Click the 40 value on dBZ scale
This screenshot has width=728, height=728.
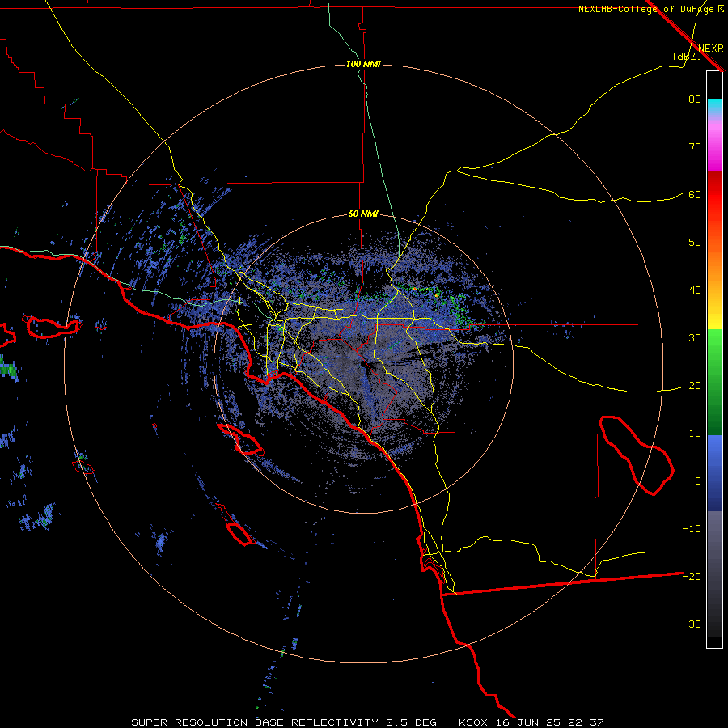(x=695, y=290)
